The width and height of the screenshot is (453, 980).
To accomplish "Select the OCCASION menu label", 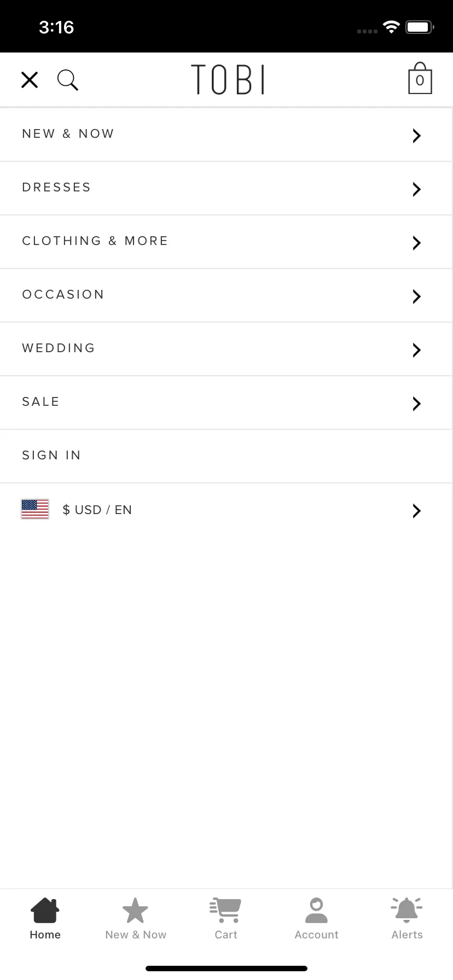I will click(x=63, y=294).
